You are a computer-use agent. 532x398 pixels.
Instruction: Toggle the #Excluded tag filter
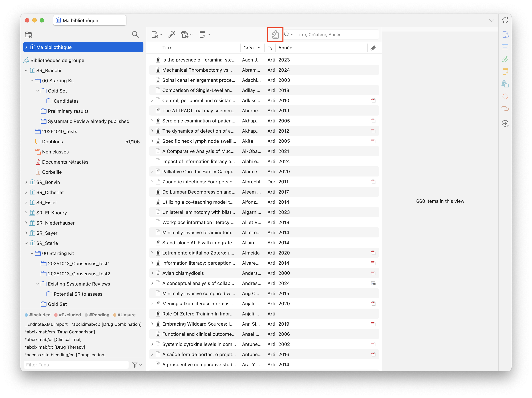click(70, 315)
